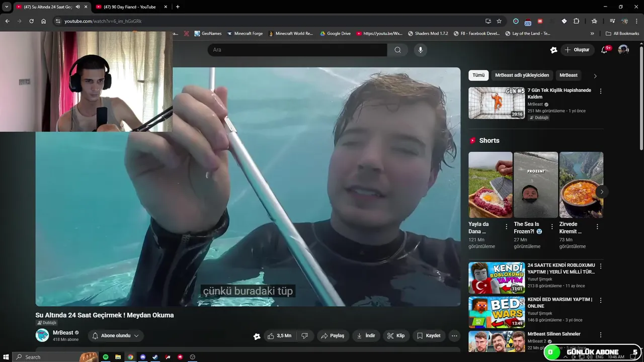Image resolution: width=644 pixels, height=362 pixels.
Task: Show next Shorts with the carousel arrow
Action: pos(602,192)
